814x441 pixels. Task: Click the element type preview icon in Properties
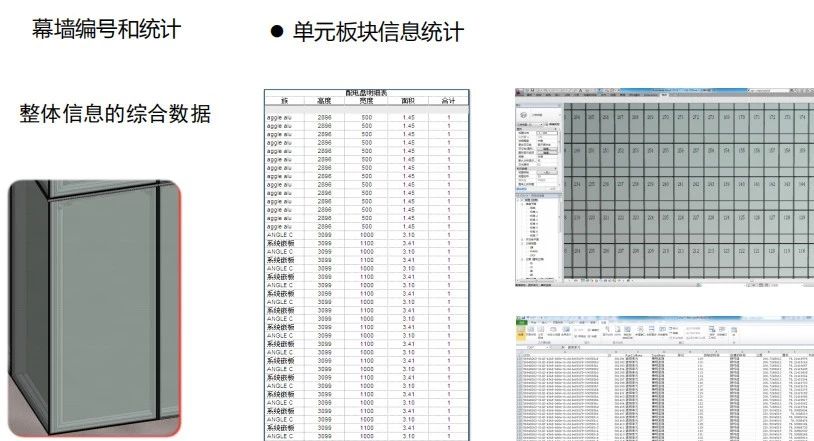pos(524,115)
